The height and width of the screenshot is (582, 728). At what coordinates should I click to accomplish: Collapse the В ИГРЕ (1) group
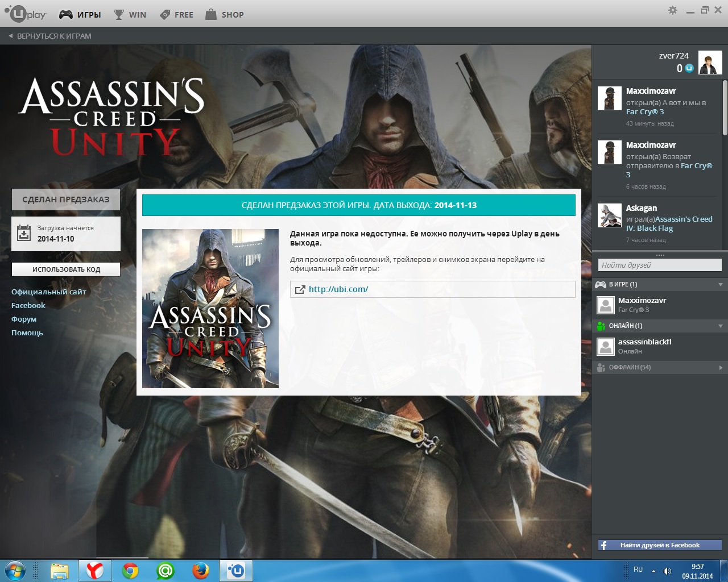tap(660, 284)
